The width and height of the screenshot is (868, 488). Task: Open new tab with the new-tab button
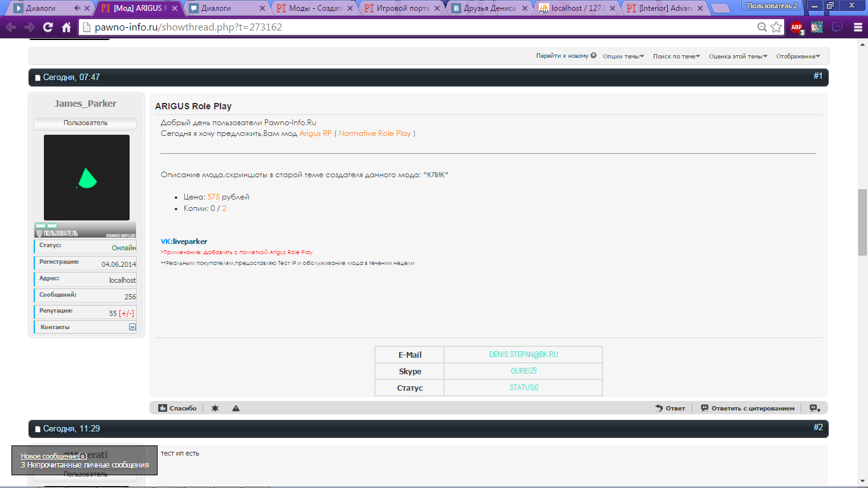[720, 8]
